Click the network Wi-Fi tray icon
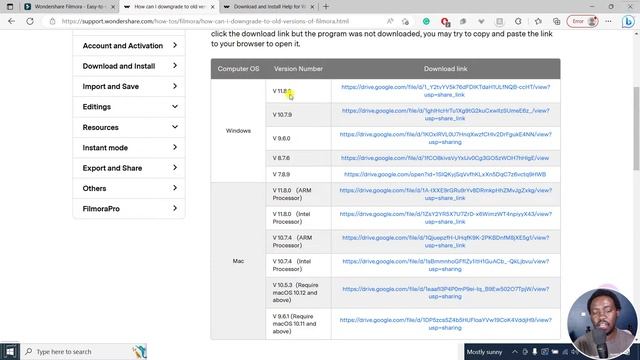Viewport: 640px width, 360px height. pos(565,352)
